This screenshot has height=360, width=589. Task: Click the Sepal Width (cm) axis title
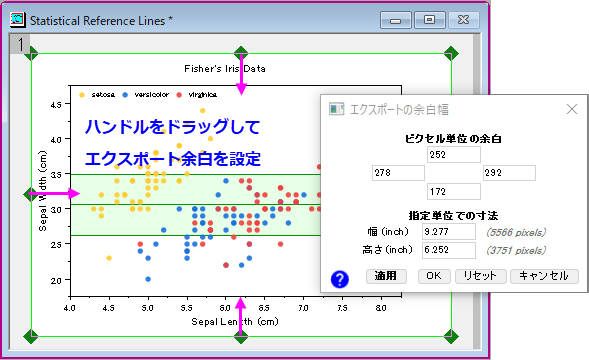click(x=43, y=191)
